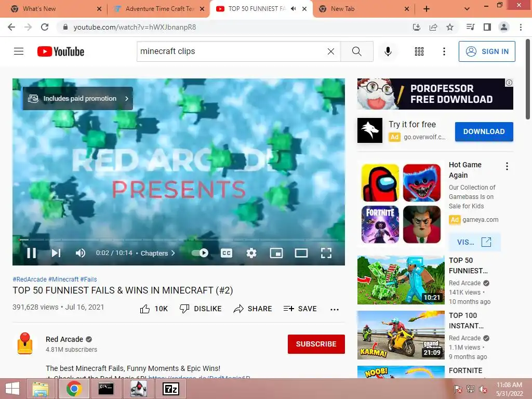Go back in browser

tap(11, 27)
